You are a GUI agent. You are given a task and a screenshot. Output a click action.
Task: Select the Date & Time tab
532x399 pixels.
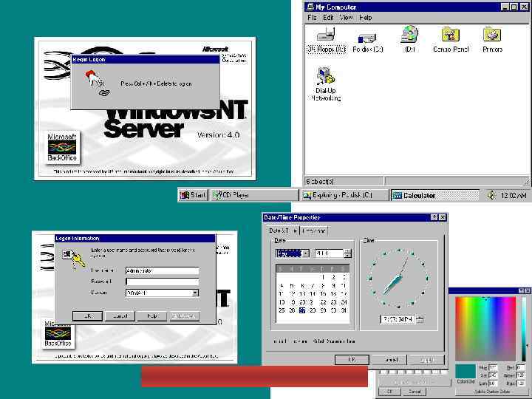click(x=283, y=231)
